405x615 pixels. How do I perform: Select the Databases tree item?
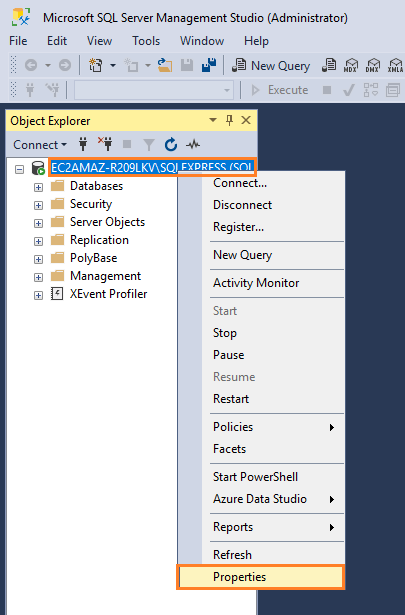[96, 186]
